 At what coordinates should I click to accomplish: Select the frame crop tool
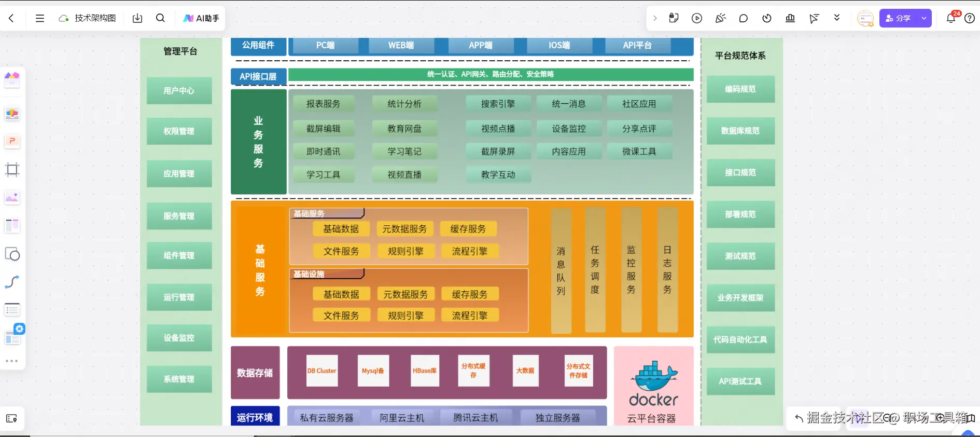(12, 169)
